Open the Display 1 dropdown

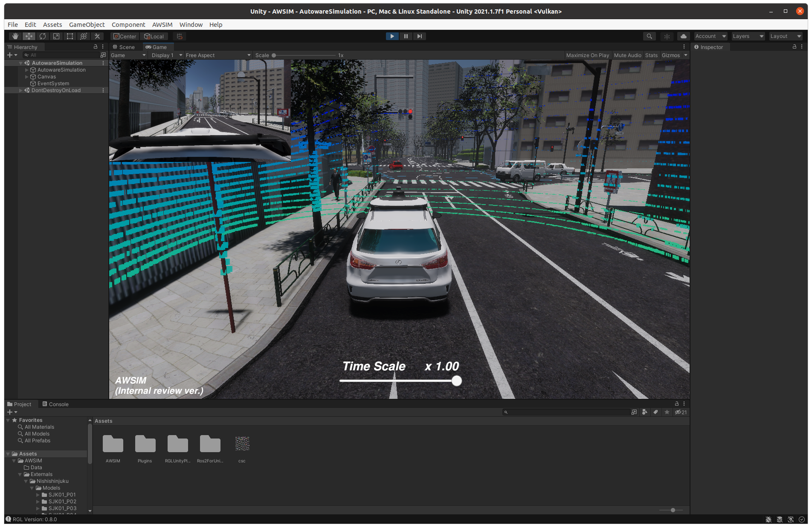coord(167,55)
